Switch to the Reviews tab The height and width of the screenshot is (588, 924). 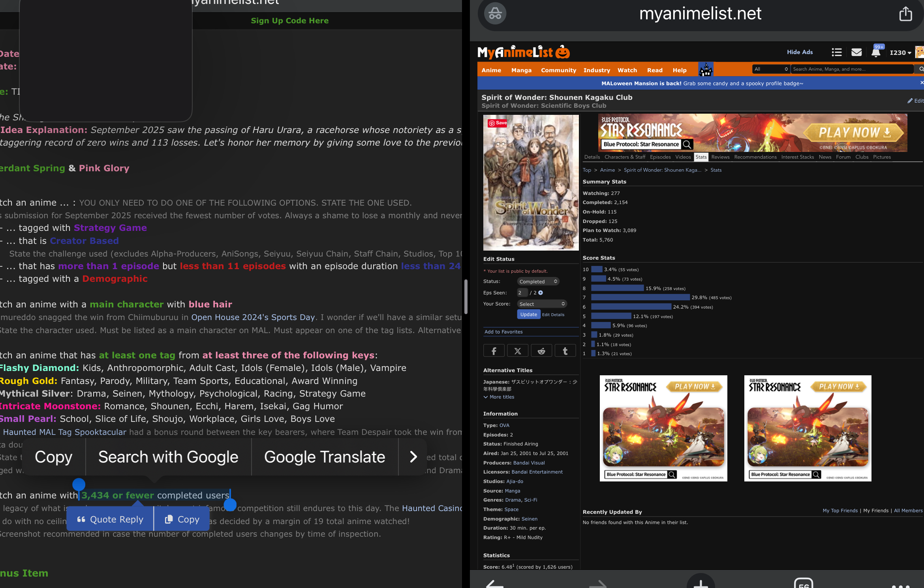coord(720,157)
